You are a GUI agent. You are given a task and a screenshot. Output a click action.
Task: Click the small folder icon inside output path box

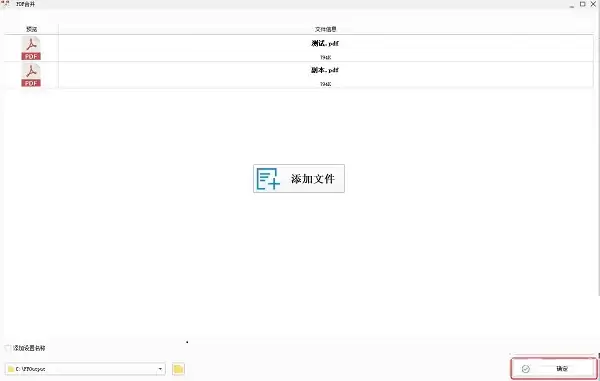pyautogui.click(x=11, y=369)
